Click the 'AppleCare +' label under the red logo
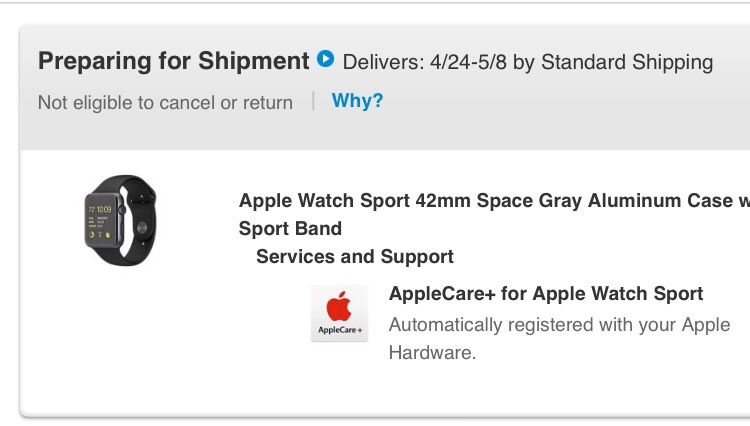This screenshot has height=426, width=750. tap(340, 330)
